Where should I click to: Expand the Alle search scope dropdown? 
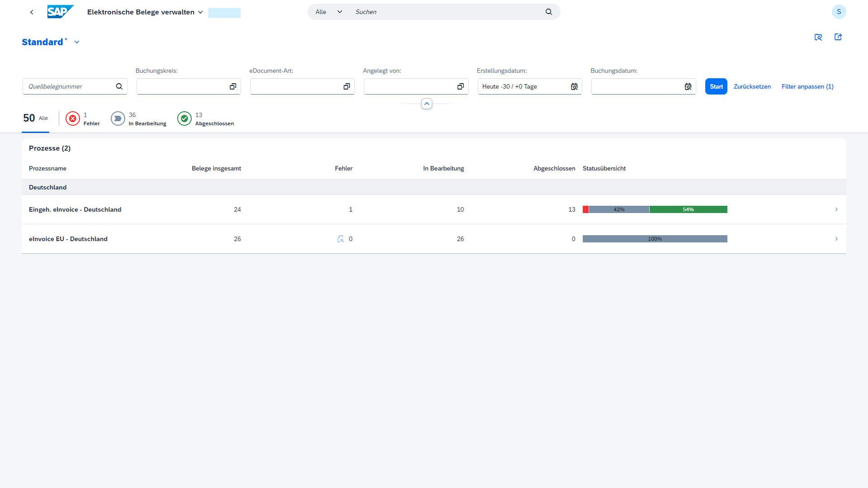coord(329,12)
